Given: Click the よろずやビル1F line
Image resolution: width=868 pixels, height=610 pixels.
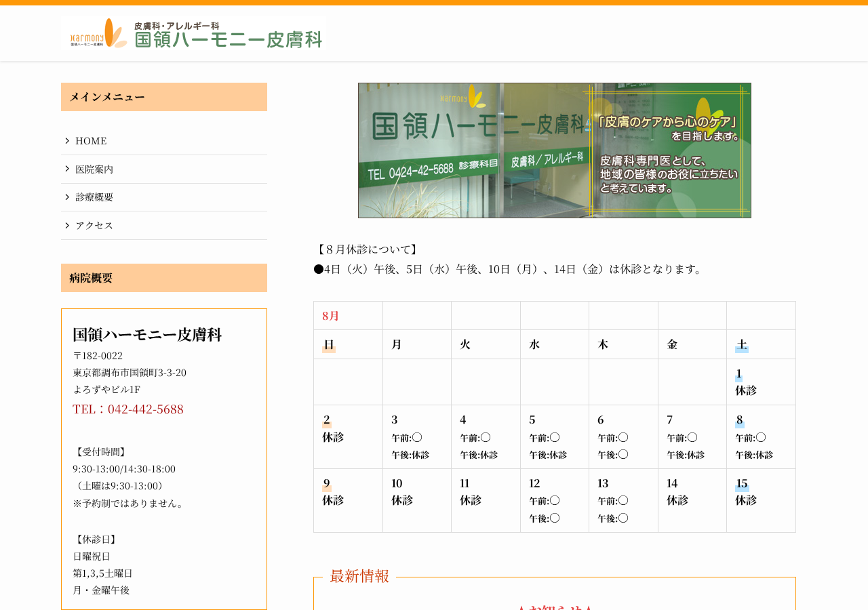Looking at the screenshot, I should 106,390.
